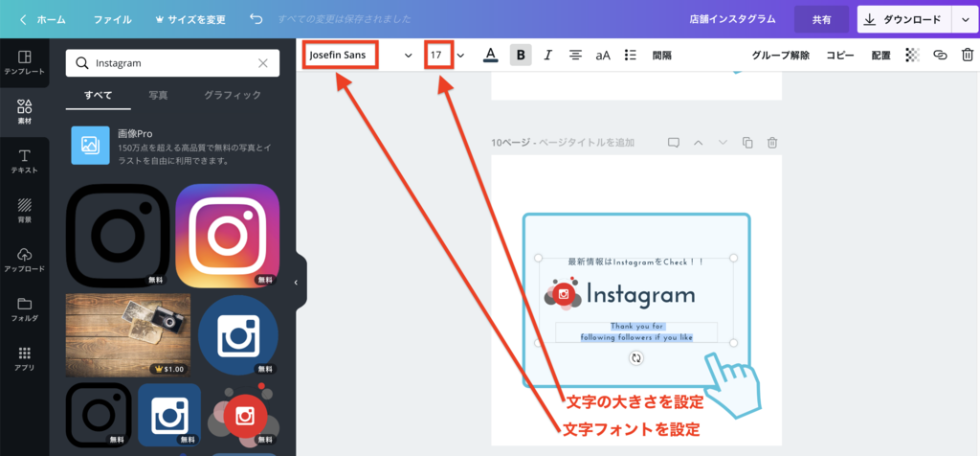The width and height of the screenshot is (980, 456).
Task: Open the テンプレート templates panel
Action: click(x=24, y=62)
